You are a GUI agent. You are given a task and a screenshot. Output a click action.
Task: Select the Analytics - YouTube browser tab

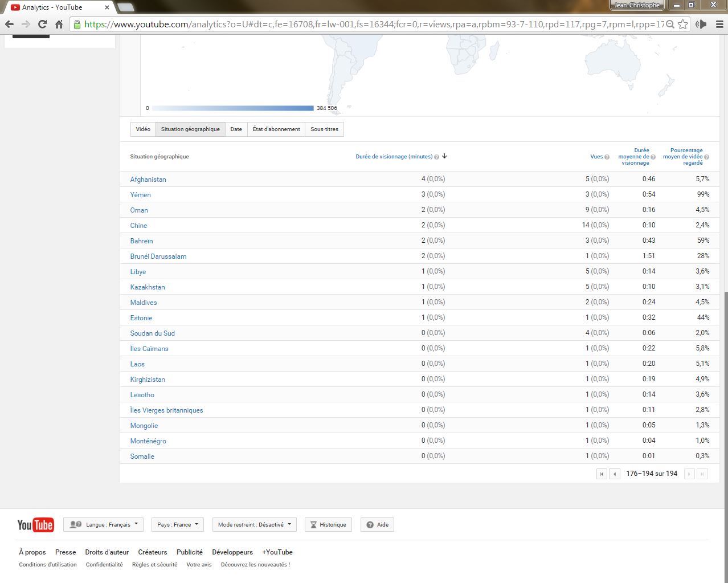coord(59,7)
